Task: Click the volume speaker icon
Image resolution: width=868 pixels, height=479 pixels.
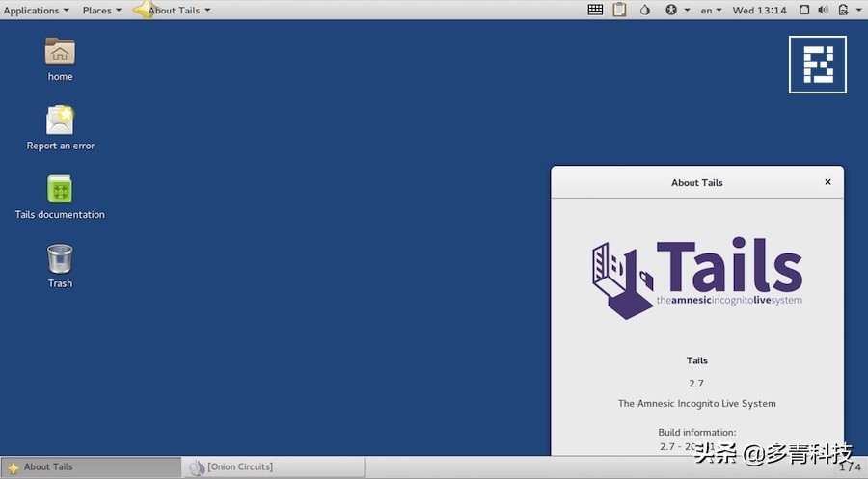Action: pyautogui.click(x=824, y=10)
